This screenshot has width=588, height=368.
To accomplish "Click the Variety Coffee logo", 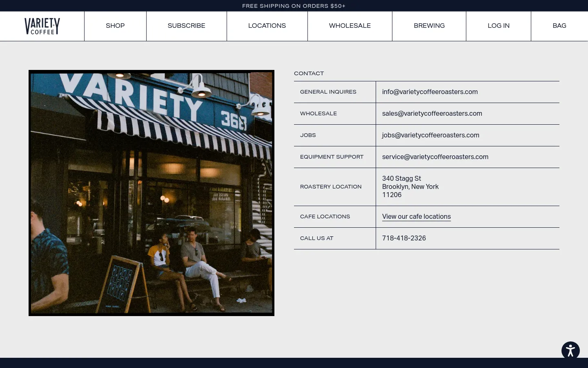I will coord(42,26).
